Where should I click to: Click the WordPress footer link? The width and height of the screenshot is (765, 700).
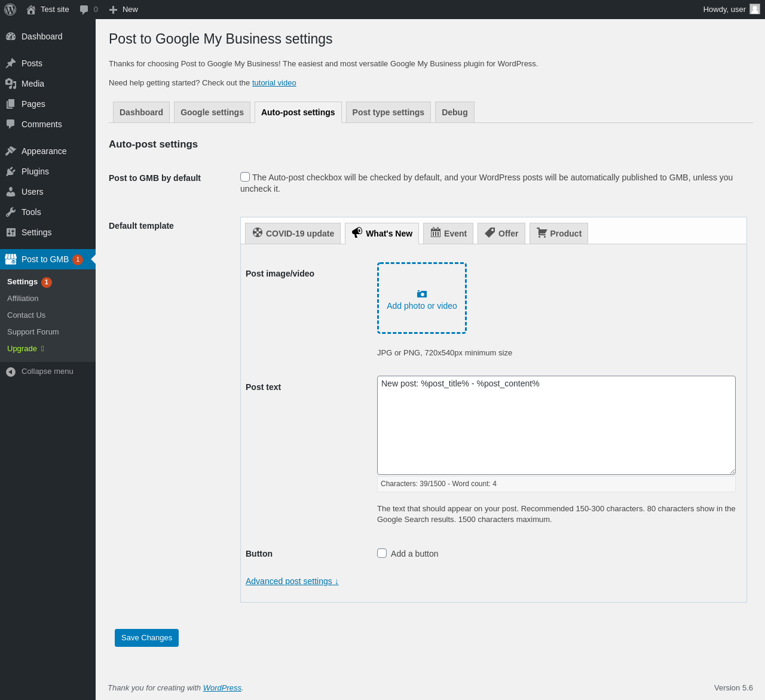click(222, 688)
